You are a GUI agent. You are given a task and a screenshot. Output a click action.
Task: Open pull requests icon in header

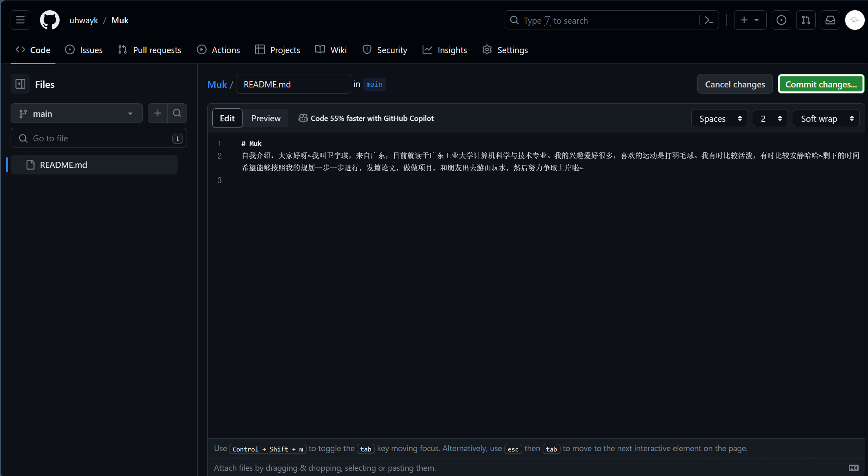tap(806, 20)
